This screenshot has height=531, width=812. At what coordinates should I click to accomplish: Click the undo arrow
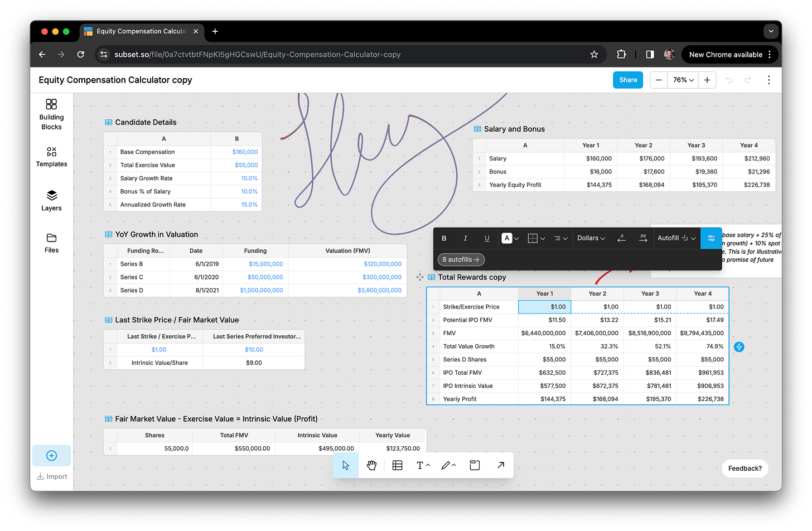pyautogui.click(x=729, y=80)
